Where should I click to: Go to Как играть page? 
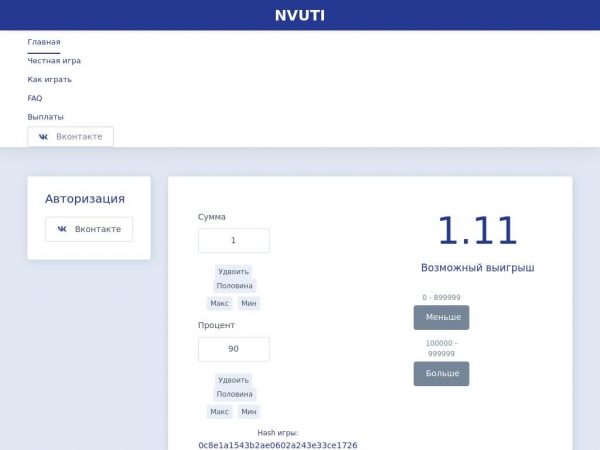[x=49, y=80]
